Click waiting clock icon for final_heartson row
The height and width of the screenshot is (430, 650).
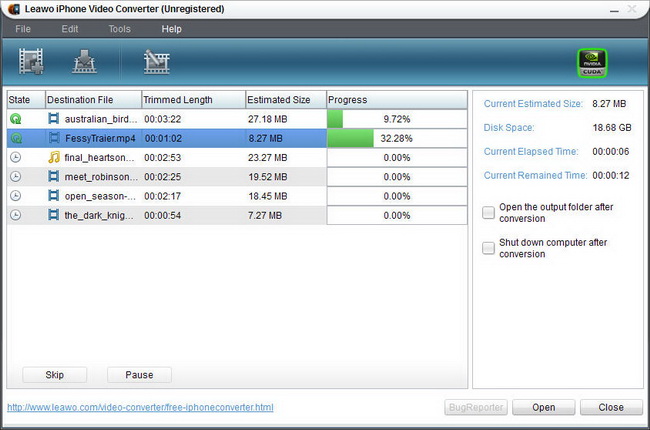click(15, 157)
